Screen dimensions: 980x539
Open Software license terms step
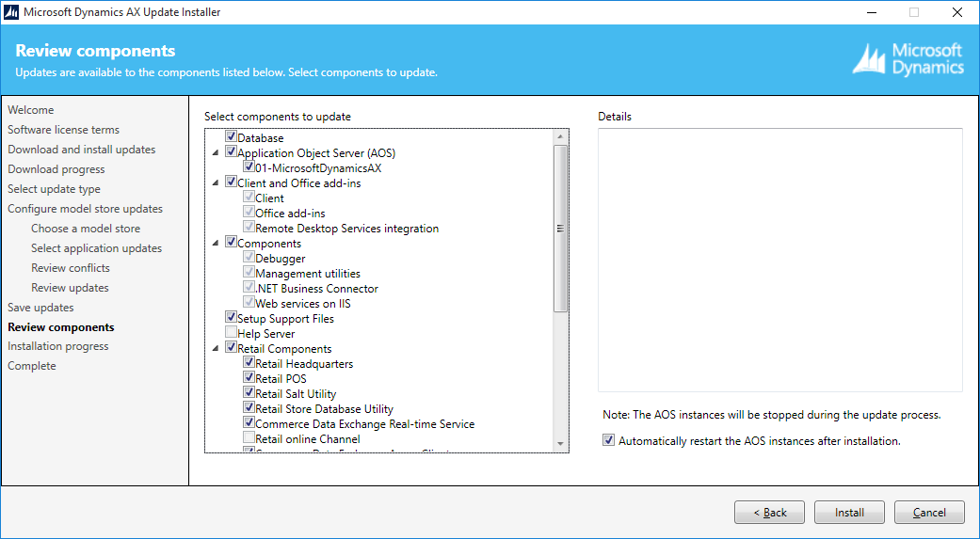point(63,129)
